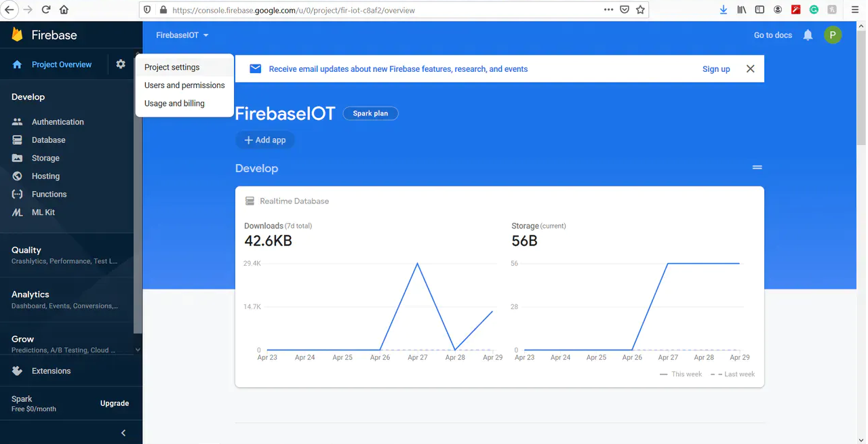Click the FirebaseIOT project heading
The width and height of the screenshot is (868, 444).
285,114
